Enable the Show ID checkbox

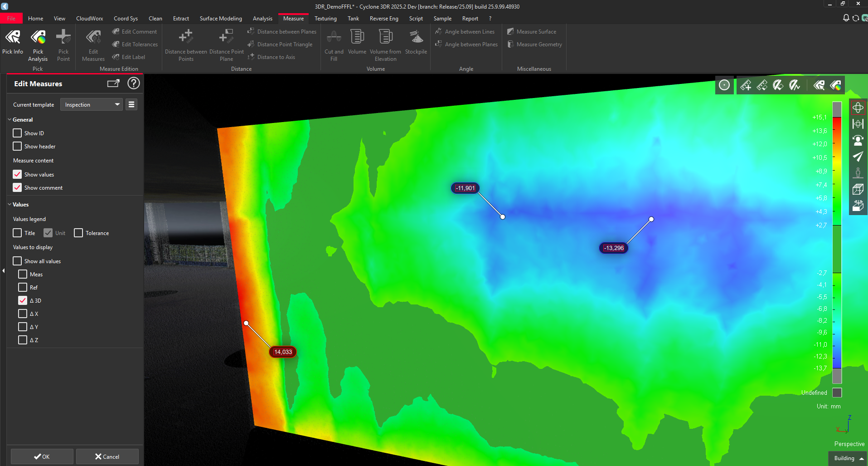pos(18,133)
